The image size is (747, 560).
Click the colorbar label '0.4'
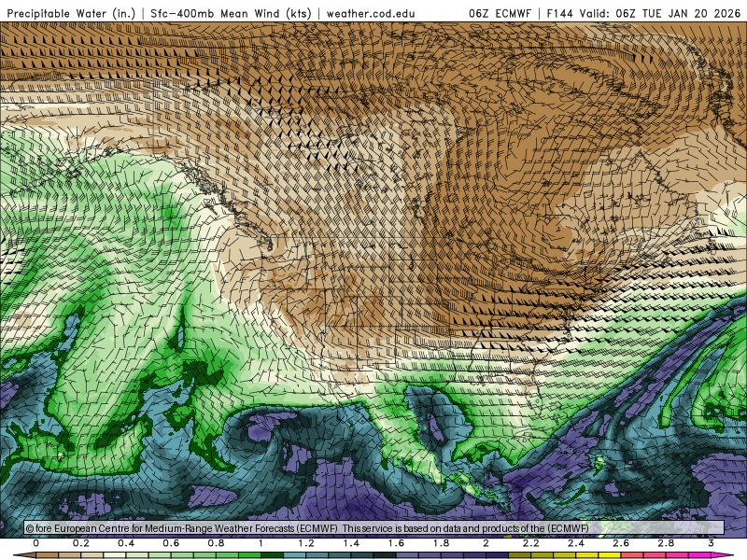tap(126, 543)
